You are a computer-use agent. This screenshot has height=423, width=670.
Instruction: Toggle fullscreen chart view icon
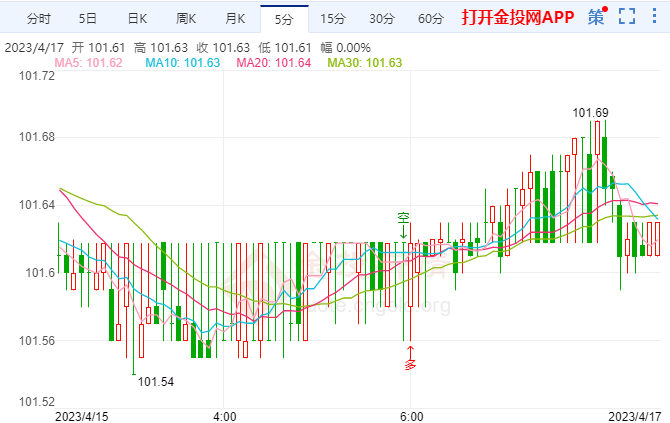click(627, 16)
